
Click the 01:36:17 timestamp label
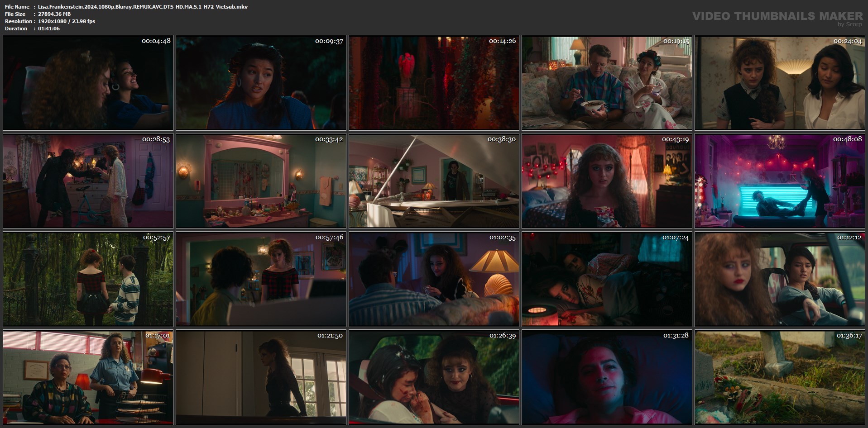click(849, 336)
